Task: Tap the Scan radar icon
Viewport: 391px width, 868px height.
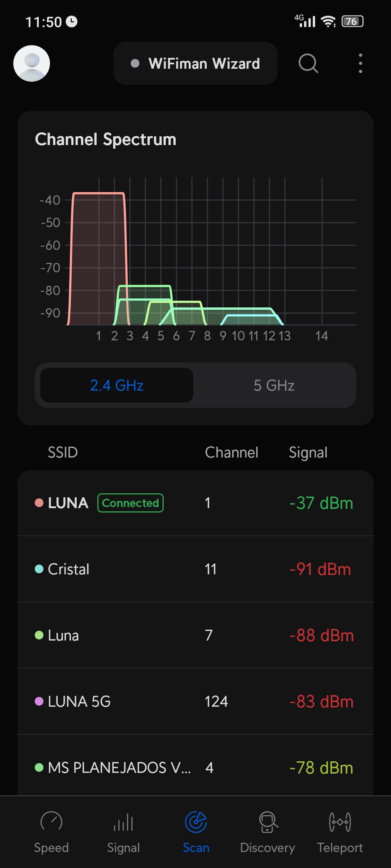Action: 196,822
